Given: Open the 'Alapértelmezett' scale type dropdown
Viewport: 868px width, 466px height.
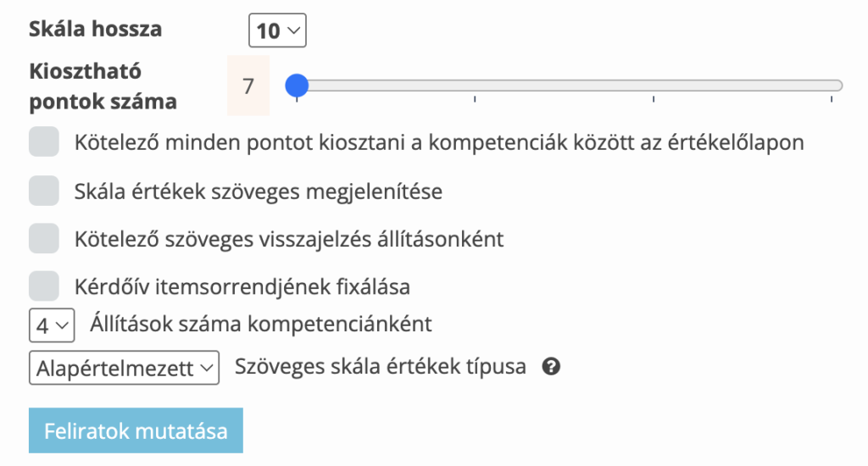Looking at the screenshot, I should pyautogui.click(x=124, y=368).
